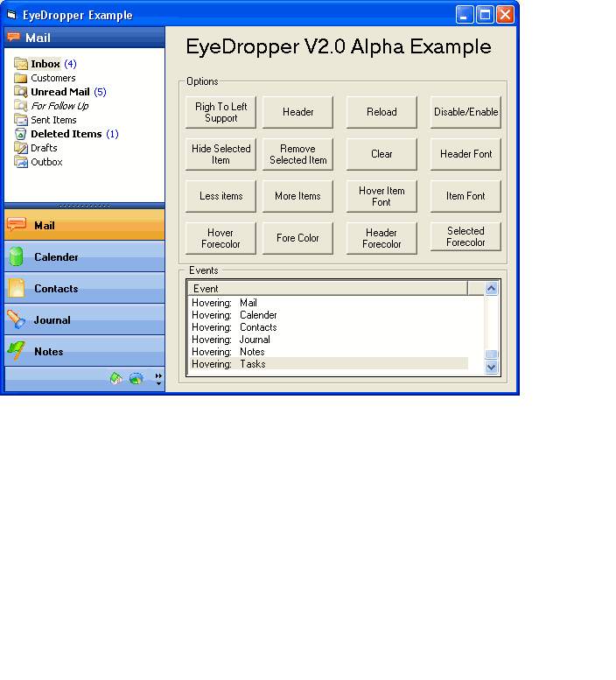Viewport: 616px width, 680px height.
Task: Click the Events list scroll up arrow
Action: click(491, 289)
